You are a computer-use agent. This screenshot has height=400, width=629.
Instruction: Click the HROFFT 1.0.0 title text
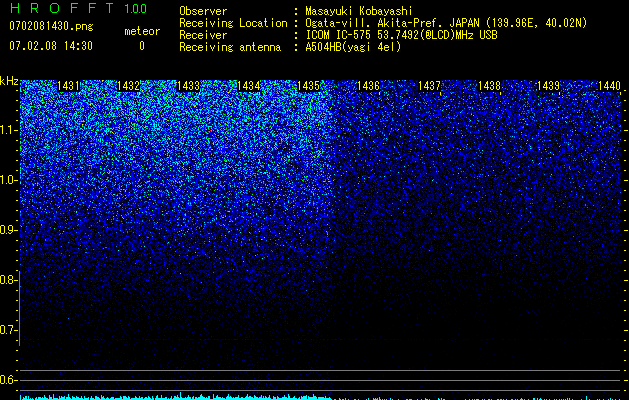coord(78,8)
